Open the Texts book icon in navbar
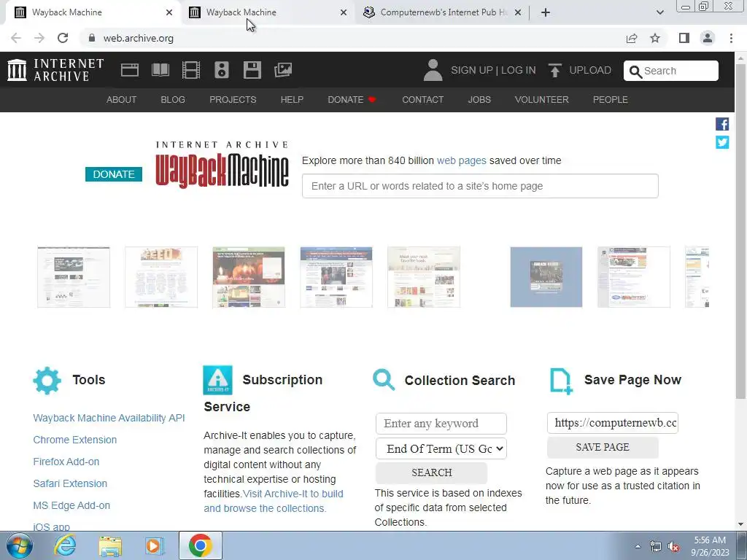The width and height of the screenshot is (747, 560). [x=160, y=70]
